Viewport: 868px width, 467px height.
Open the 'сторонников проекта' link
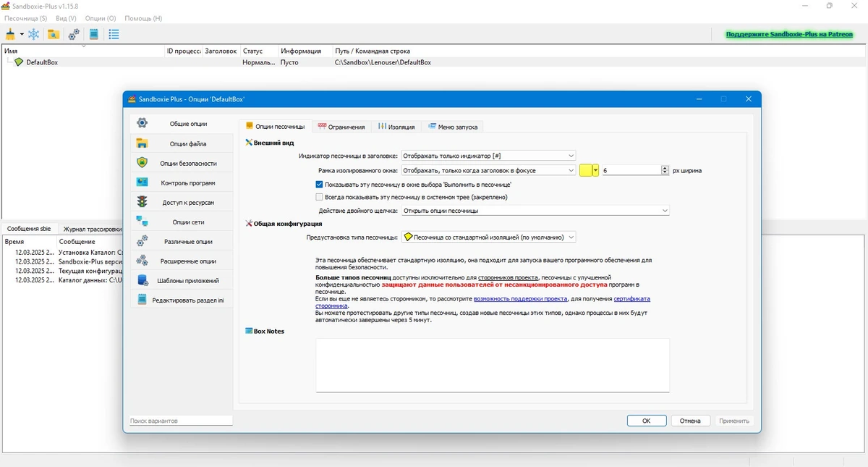507,277
